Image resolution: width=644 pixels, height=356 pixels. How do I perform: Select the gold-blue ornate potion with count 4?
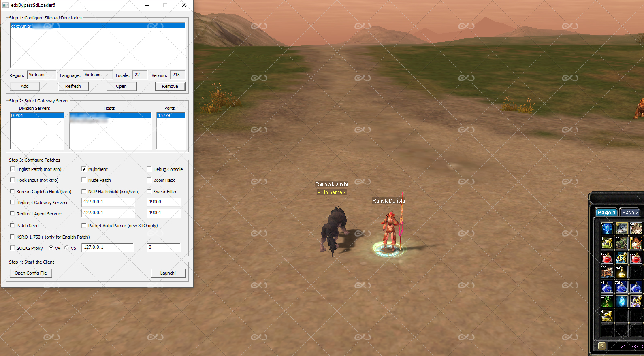[621, 258]
